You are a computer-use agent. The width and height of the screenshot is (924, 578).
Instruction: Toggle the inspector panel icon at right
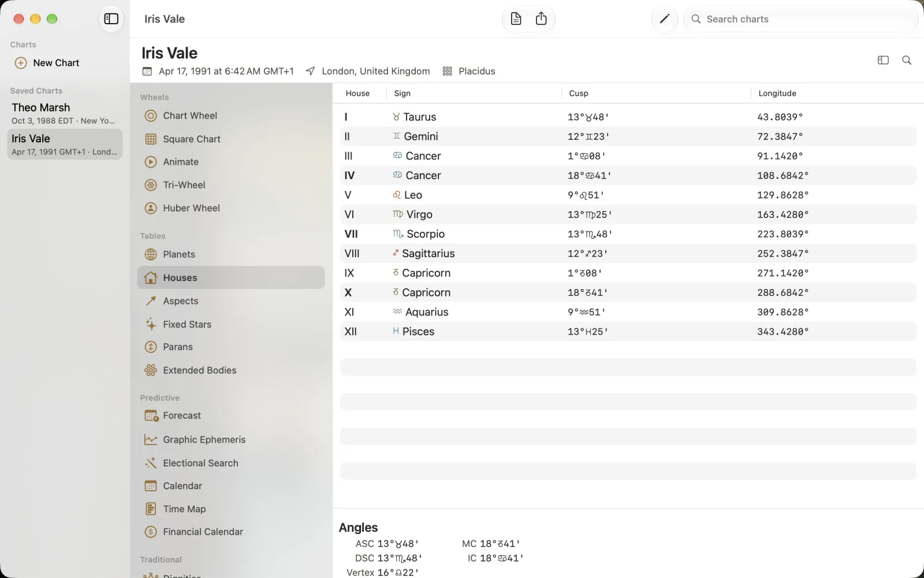coord(883,60)
